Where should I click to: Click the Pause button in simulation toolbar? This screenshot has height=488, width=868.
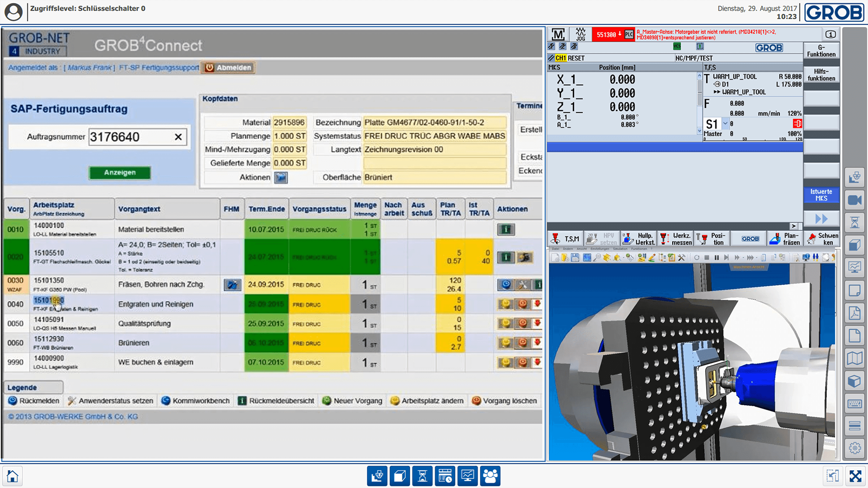pos(717,257)
